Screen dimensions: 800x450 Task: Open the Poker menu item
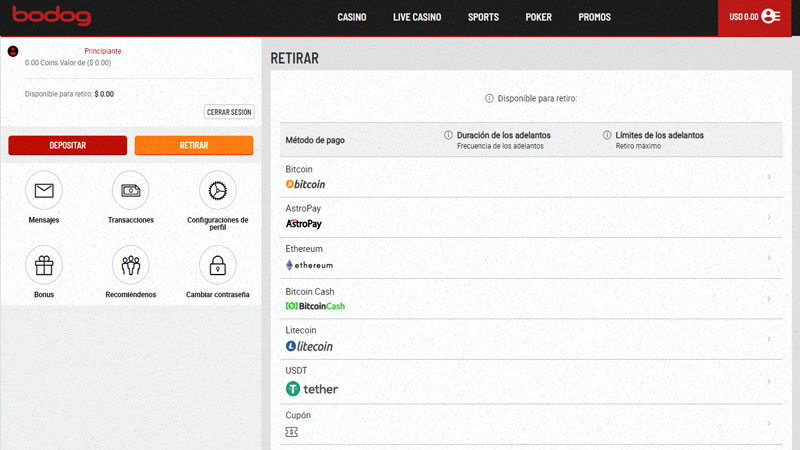click(538, 17)
